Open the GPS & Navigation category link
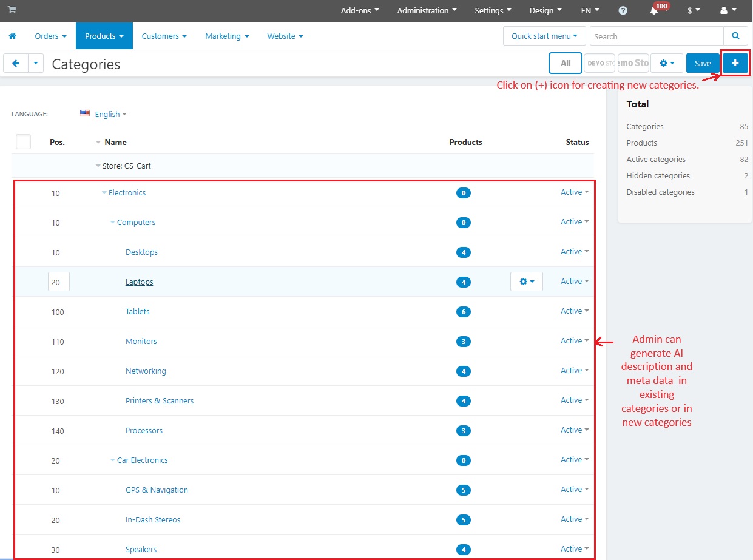The image size is (753, 560). 157,490
